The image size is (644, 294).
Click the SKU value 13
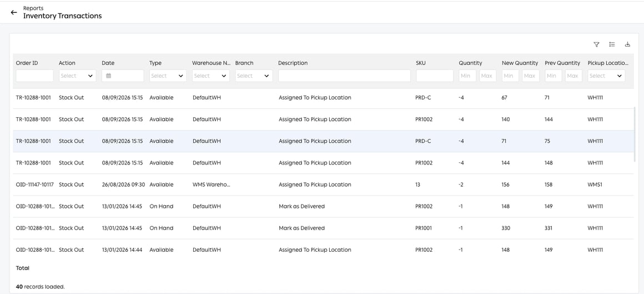click(x=417, y=185)
